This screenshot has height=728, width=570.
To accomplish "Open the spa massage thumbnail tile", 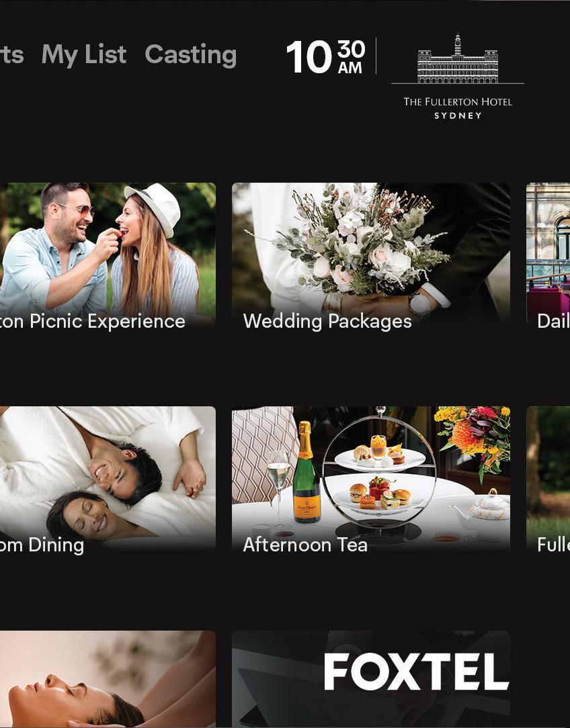I will (x=108, y=679).
